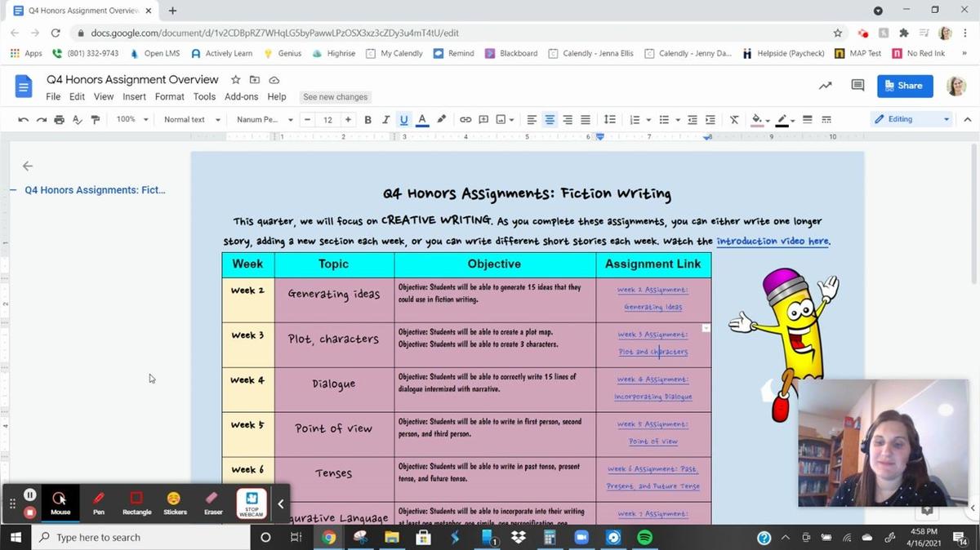Open Week 4 Assignment Incorporating Dialogue link

(653, 388)
